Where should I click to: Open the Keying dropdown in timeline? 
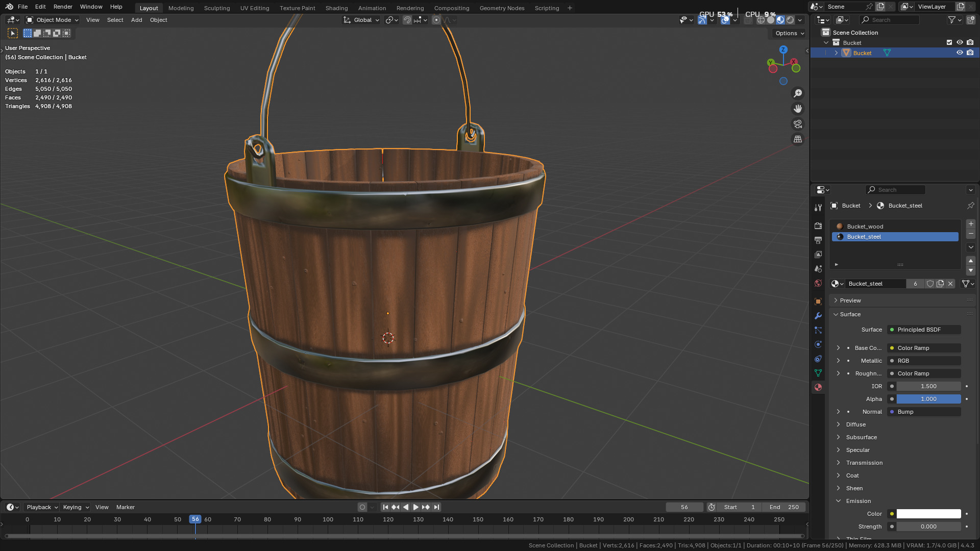tap(76, 507)
